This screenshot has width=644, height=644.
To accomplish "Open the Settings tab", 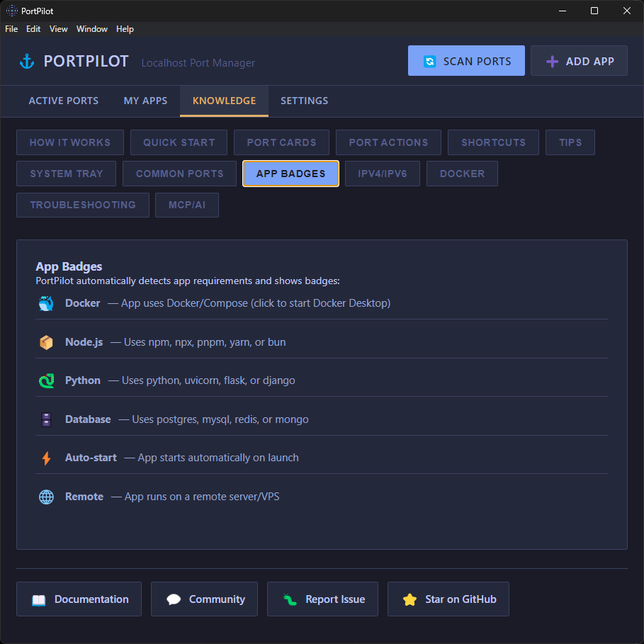I will point(304,101).
